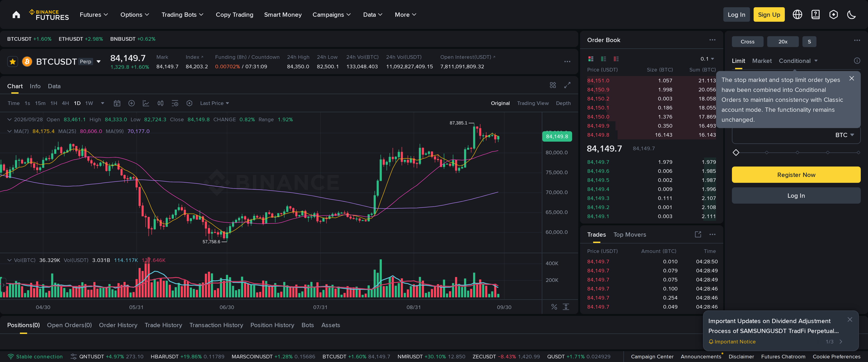The height and width of the screenshot is (362, 868).
Task: Expand the Data menu
Action: [x=373, y=14]
